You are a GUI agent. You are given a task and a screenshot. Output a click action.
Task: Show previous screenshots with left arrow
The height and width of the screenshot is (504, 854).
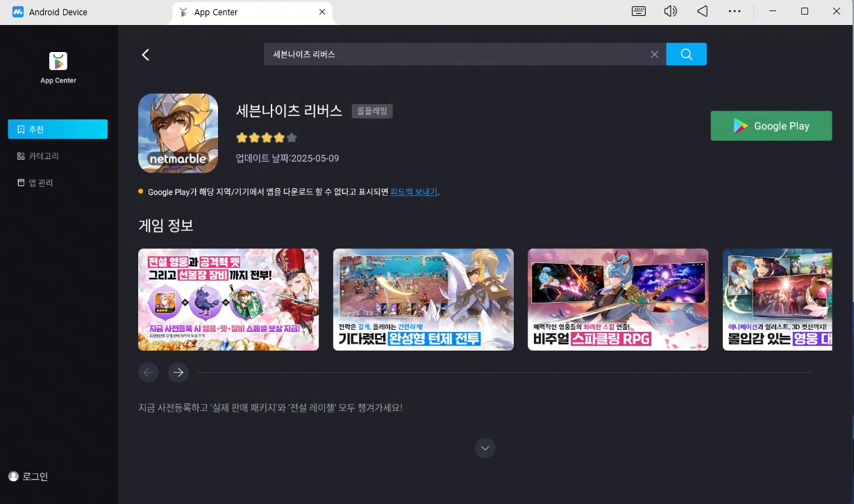pyautogui.click(x=148, y=373)
